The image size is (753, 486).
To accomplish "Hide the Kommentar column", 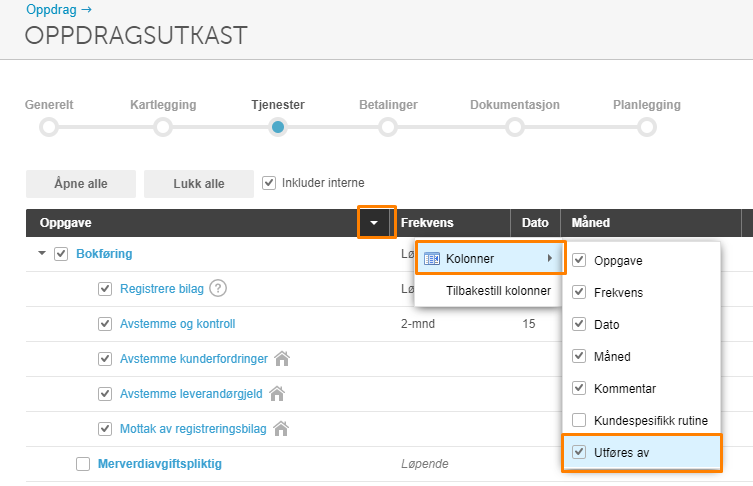I will pos(579,388).
